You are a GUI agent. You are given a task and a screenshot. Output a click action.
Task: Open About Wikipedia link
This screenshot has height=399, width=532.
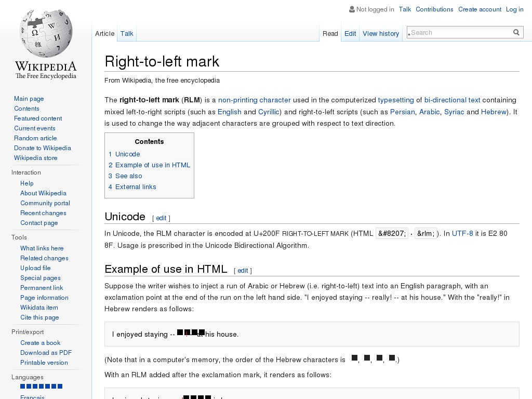coord(43,193)
